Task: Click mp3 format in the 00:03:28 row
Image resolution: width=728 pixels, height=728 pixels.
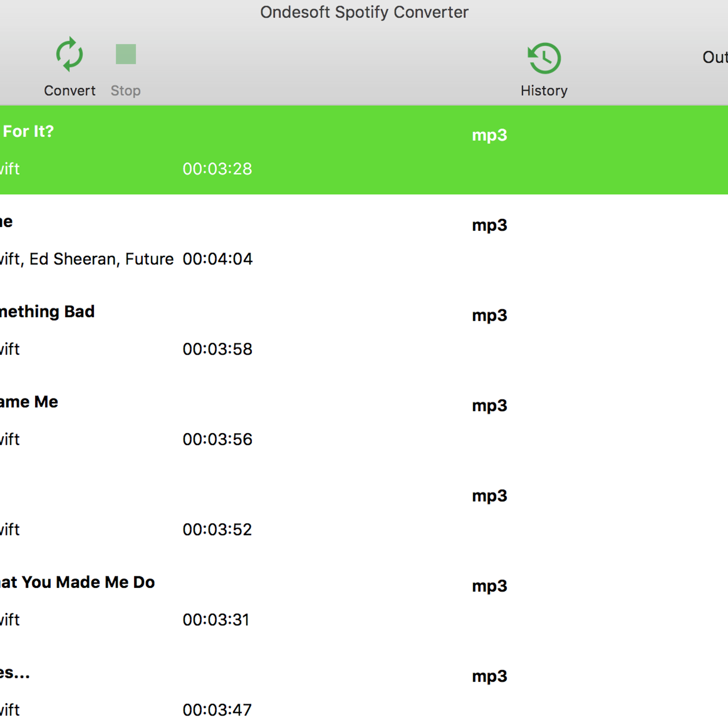Action: click(x=490, y=135)
